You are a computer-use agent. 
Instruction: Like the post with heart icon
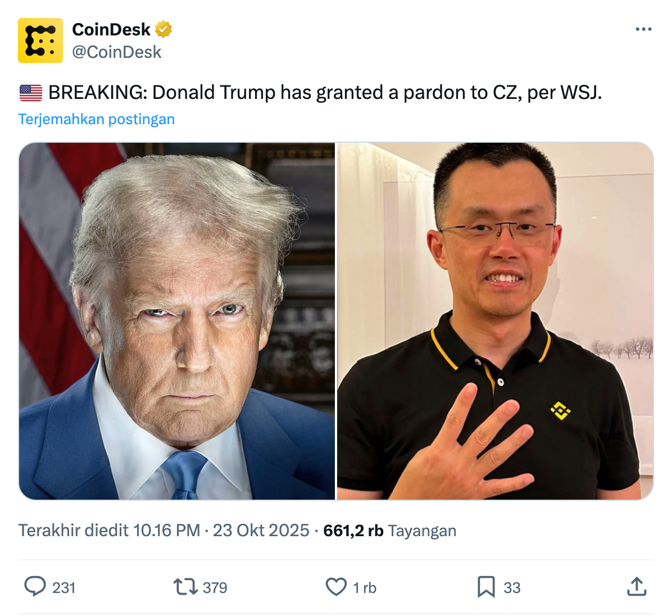coord(337,587)
